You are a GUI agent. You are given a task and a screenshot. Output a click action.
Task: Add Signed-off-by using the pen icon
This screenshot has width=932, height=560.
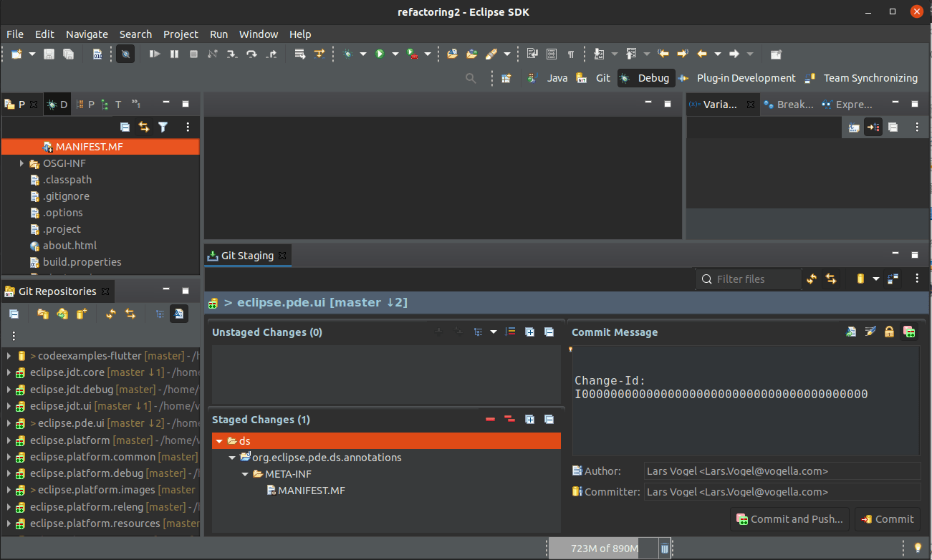tap(870, 332)
